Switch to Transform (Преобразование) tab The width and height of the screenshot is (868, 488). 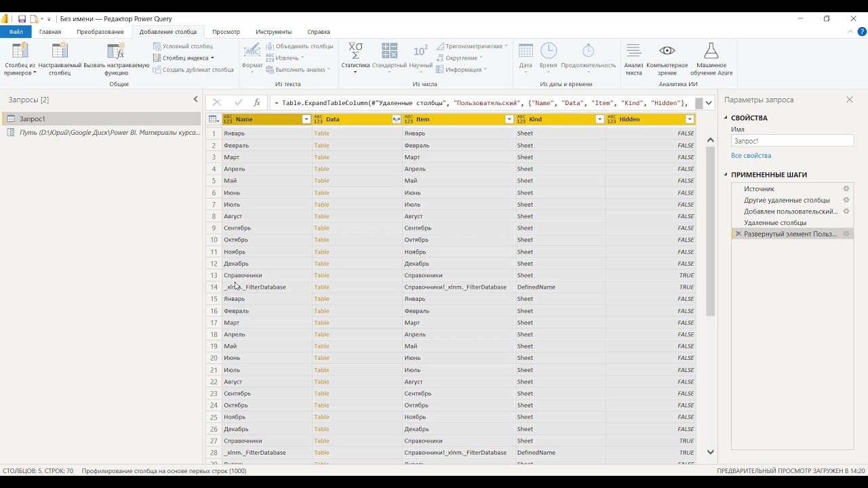pos(100,32)
